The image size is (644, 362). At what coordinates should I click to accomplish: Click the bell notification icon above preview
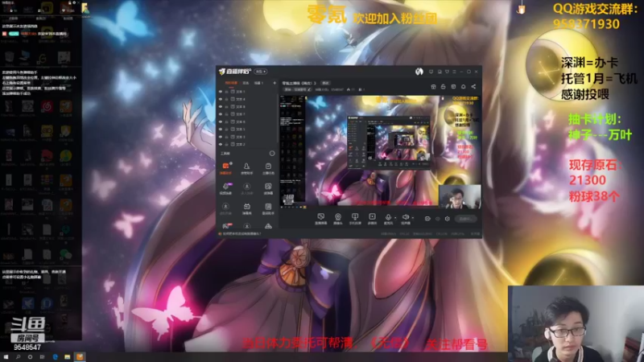[464, 87]
